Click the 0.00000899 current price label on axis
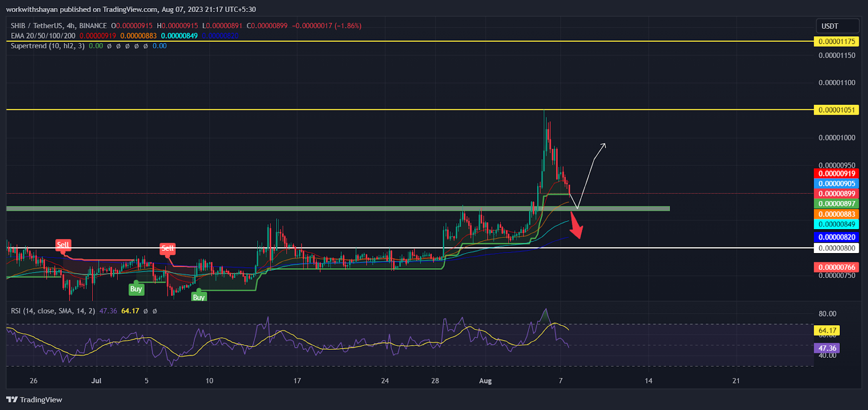Viewport: 868px width, 410px height. pos(837,194)
